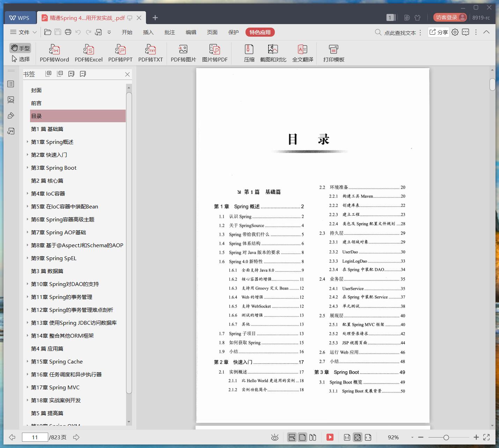Convert with PDF转Word tool
The height and width of the screenshot is (448, 499).
pyautogui.click(x=54, y=53)
